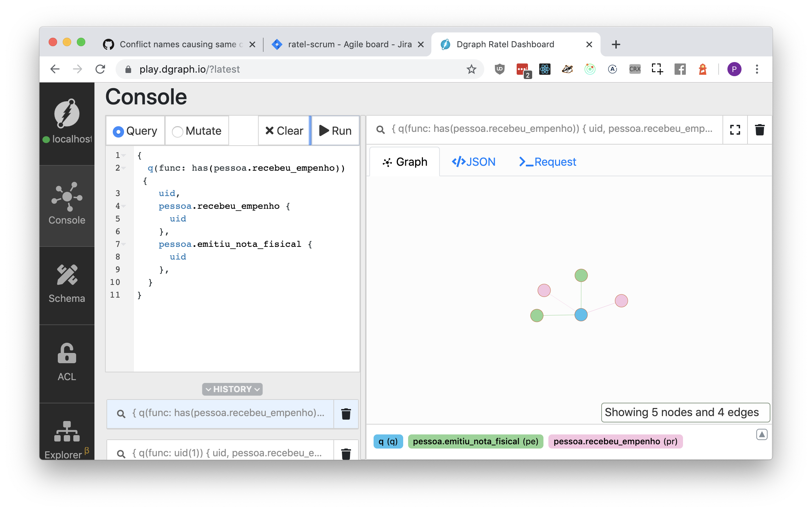Switch to the JSON tab
Viewport: 812px width, 512px height.
point(473,162)
